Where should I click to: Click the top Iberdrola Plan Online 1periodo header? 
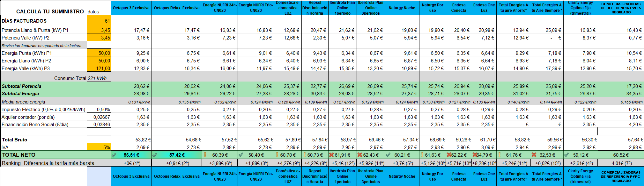tap(342, 8)
